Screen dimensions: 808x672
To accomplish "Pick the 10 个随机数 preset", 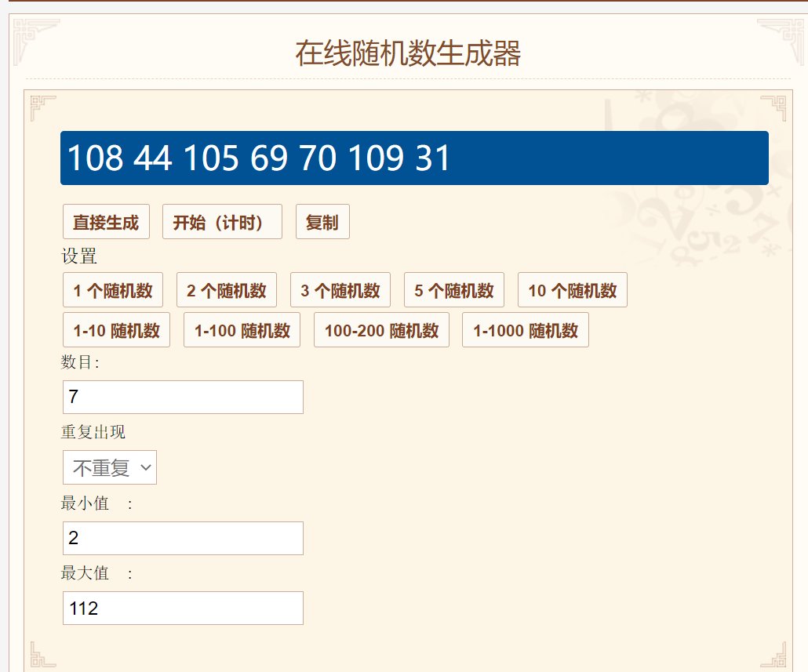I will click(573, 290).
